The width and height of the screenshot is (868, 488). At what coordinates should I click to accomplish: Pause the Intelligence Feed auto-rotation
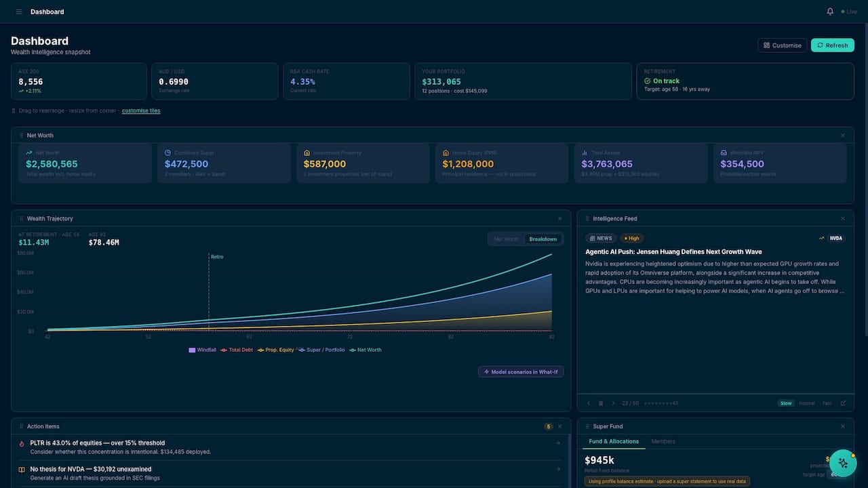601,403
